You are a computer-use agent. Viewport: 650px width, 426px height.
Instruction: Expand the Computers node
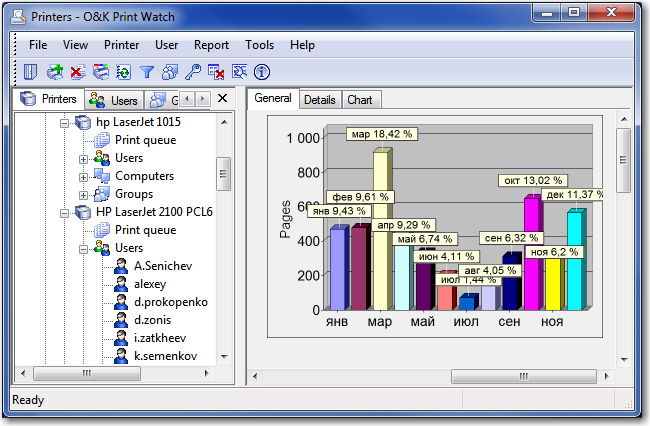click(x=83, y=177)
